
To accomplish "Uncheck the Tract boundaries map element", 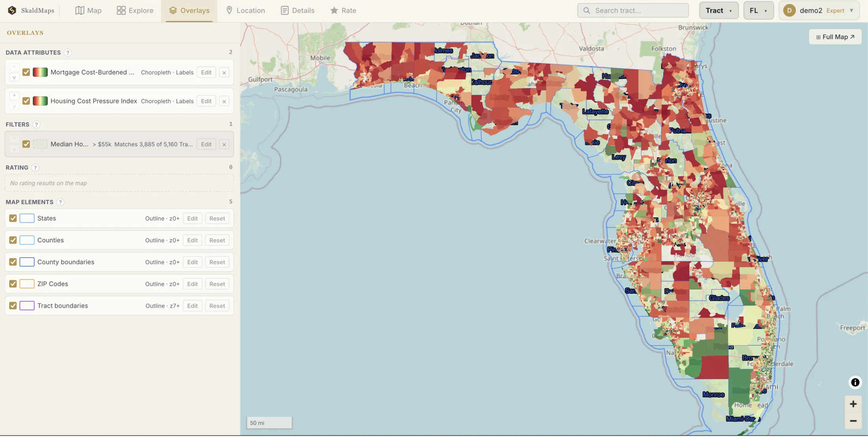I will [x=13, y=306].
